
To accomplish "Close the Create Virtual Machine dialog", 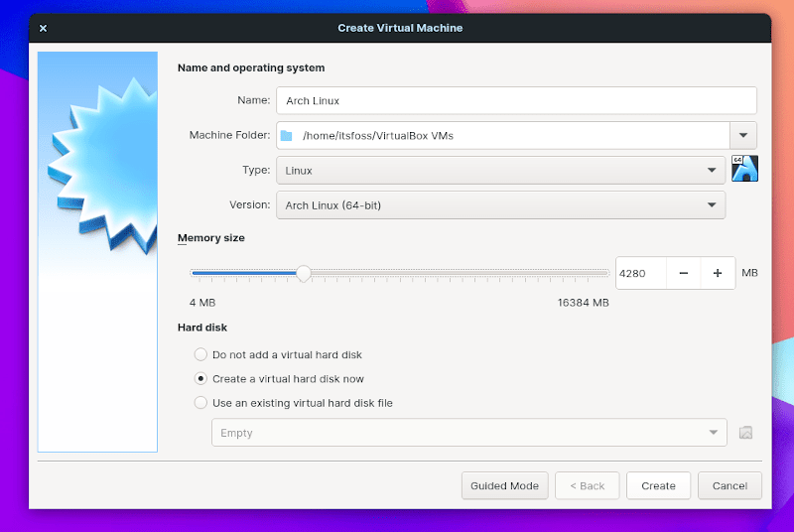I will [43, 28].
